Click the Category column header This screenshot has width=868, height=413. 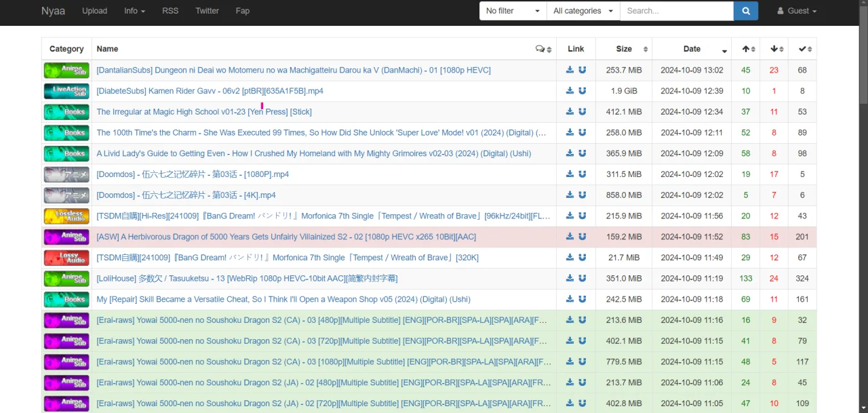66,49
